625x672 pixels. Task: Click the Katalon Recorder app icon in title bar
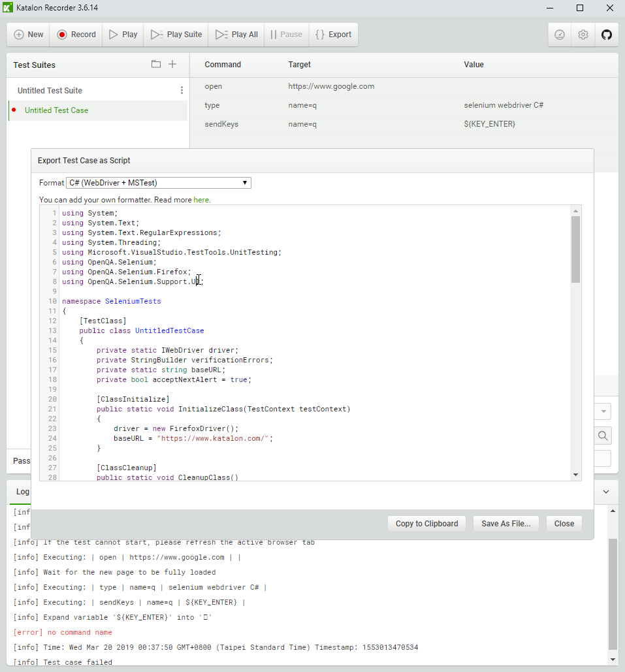click(x=8, y=8)
